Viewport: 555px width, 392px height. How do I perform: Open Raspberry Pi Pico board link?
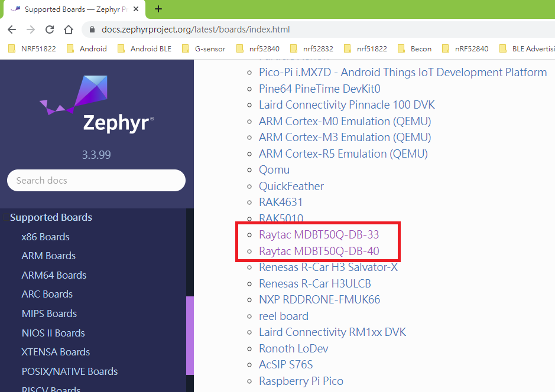coord(301,381)
